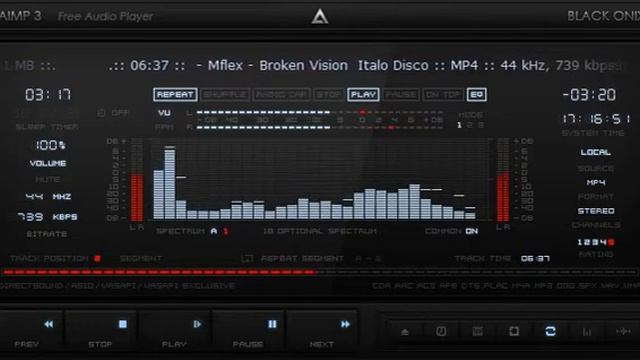Click the STOP status indicator
This screenshot has height=360, width=640.
(x=329, y=95)
